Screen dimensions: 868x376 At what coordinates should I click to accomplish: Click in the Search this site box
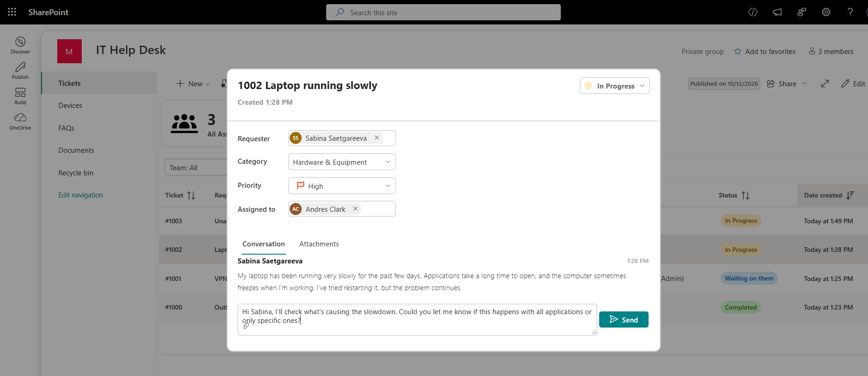(443, 12)
